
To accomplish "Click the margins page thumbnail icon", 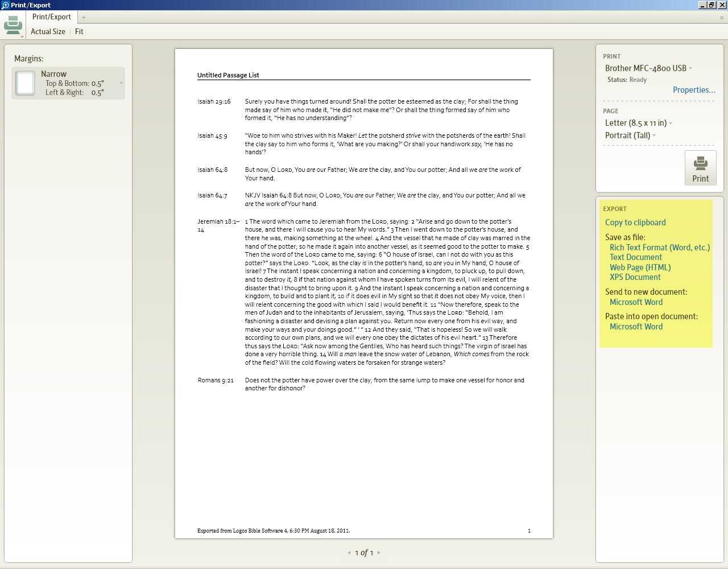I will pos(25,83).
